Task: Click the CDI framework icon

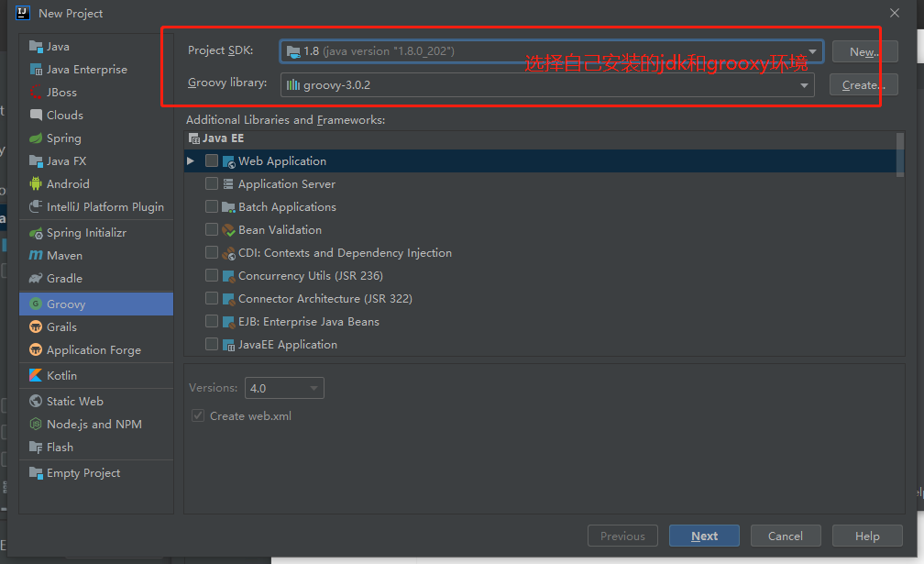Action: 228,253
